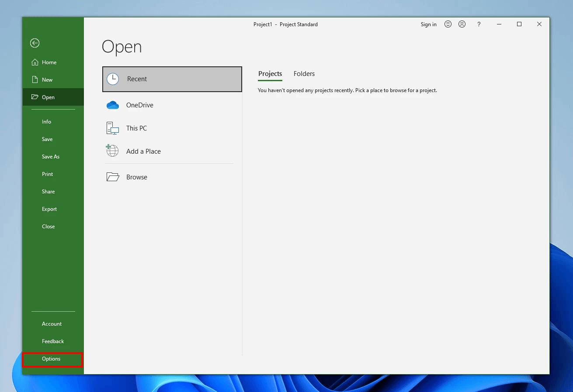Click the Home icon in sidebar

[x=35, y=62]
